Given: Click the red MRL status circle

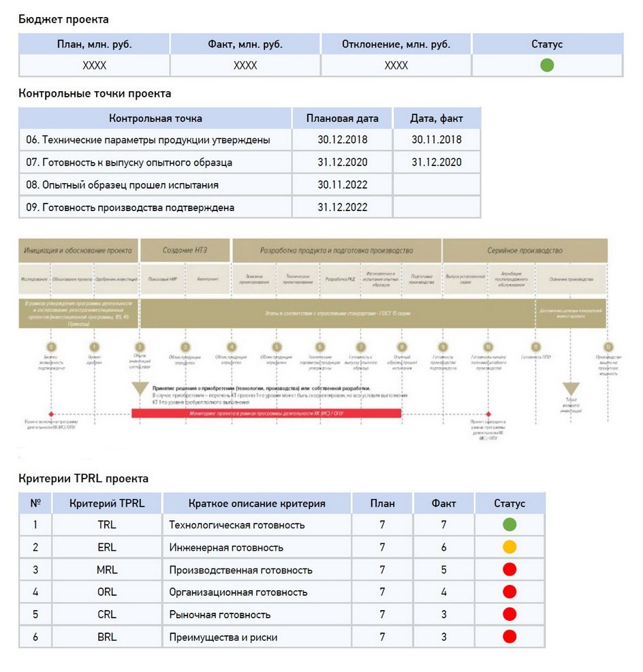Looking at the screenshot, I should (x=509, y=570).
